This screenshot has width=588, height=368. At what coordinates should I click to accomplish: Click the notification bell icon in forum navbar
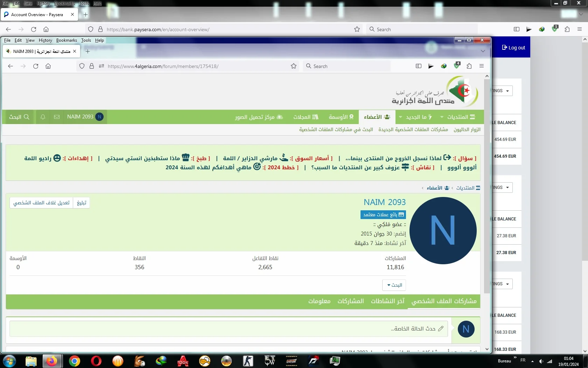coord(43,117)
